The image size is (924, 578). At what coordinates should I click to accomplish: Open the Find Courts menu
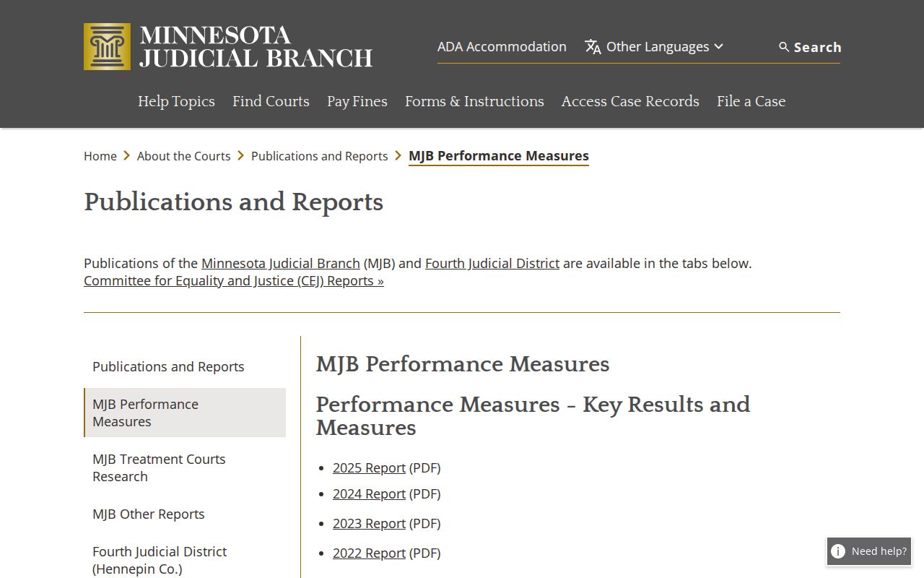[x=271, y=101]
